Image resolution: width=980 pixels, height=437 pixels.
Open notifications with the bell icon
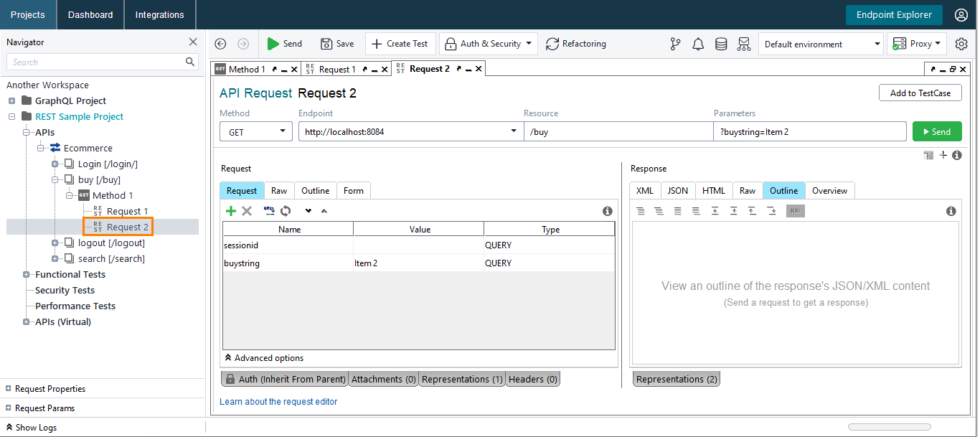pos(698,44)
